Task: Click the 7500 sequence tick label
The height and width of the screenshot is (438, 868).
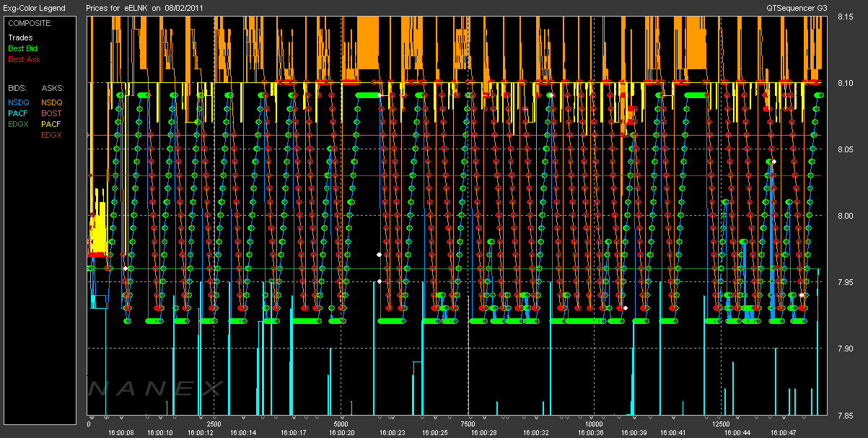Action: (x=467, y=424)
